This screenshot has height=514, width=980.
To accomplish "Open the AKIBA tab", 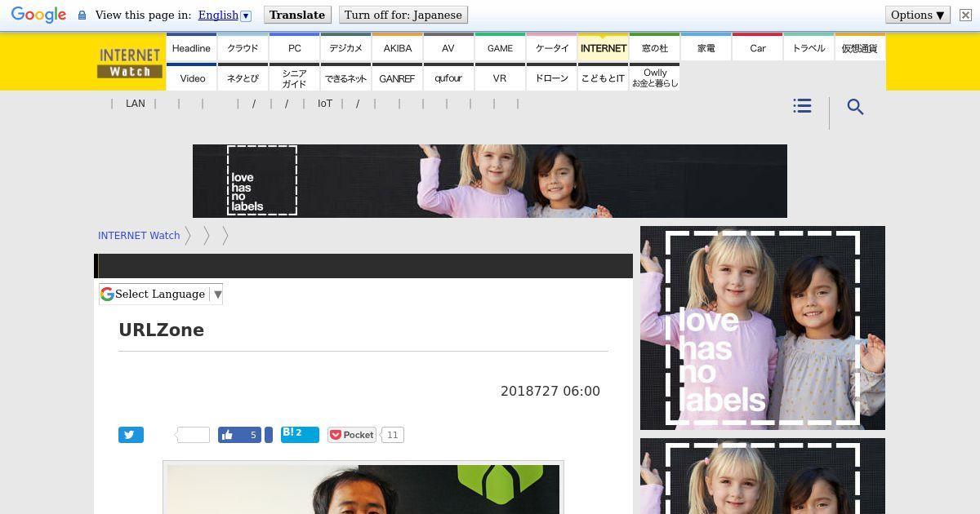I will point(397,48).
